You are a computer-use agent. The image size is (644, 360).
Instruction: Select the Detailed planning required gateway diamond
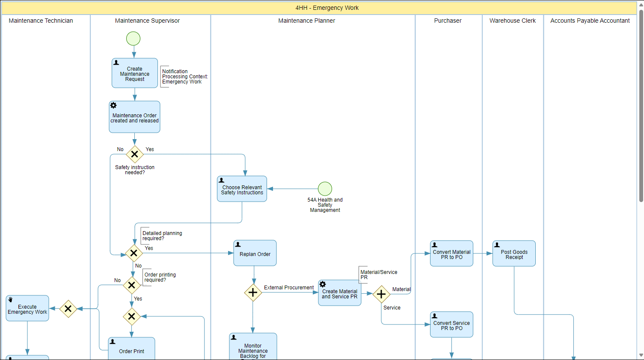(x=134, y=253)
